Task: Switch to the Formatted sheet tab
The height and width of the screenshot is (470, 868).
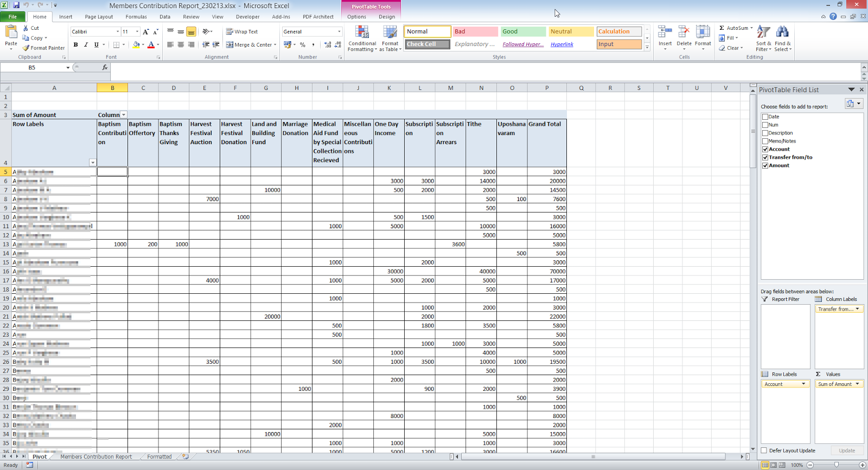Action: point(159,456)
